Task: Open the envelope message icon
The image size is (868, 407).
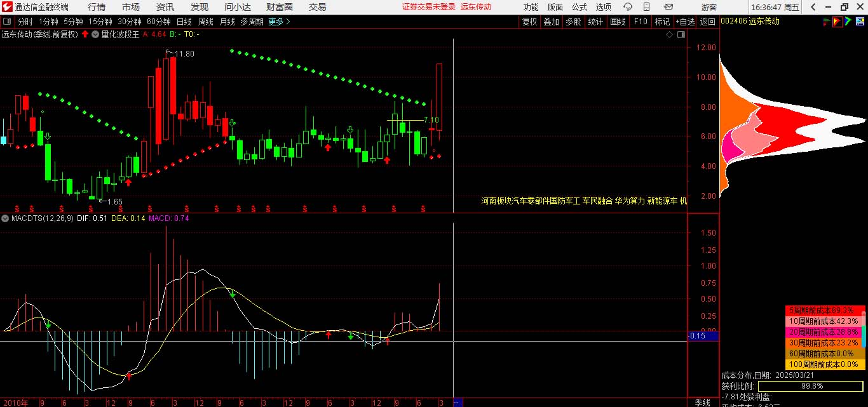Action: click(667, 7)
